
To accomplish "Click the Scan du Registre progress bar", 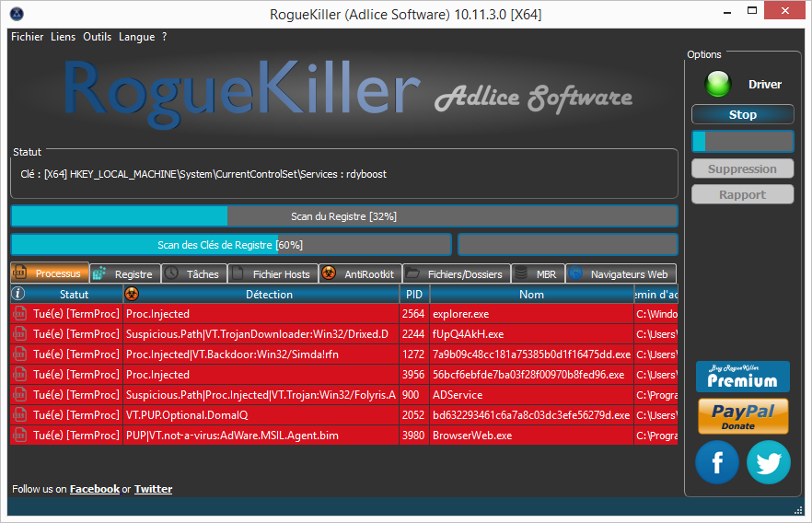I will click(343, 216).
